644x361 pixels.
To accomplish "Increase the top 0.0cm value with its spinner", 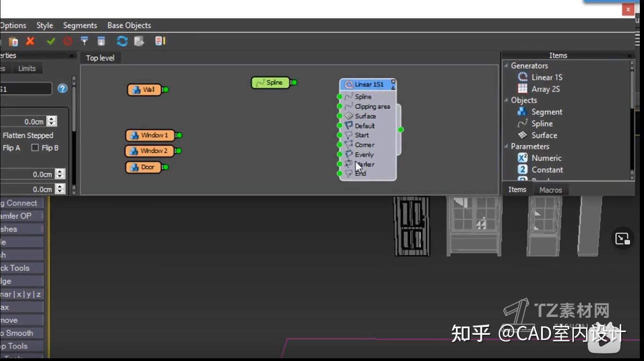I will click(x=51, y=118).
